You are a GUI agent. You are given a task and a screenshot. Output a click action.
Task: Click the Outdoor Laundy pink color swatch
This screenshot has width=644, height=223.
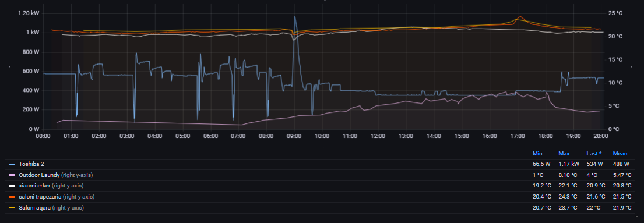point(12,175)
